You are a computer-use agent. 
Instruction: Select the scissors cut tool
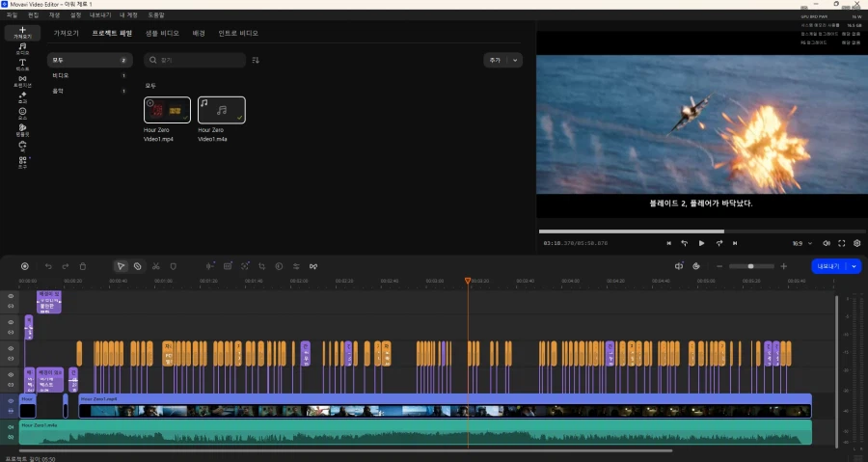point(156,266)
